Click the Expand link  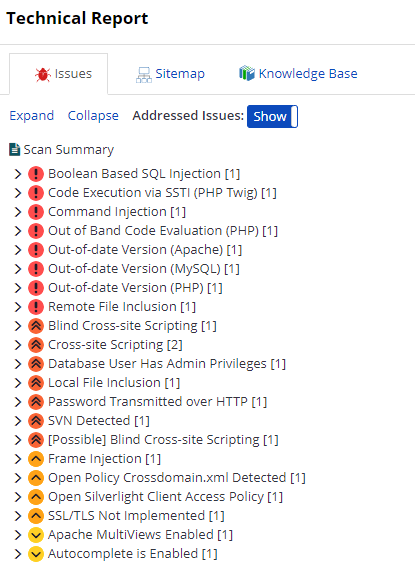pyautogui.click(x=32, y=116)
